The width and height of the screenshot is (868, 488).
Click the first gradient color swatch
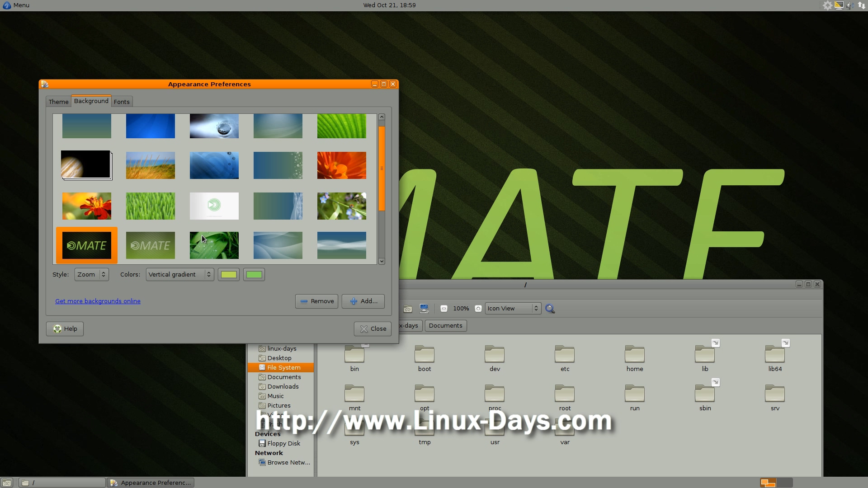229,274
